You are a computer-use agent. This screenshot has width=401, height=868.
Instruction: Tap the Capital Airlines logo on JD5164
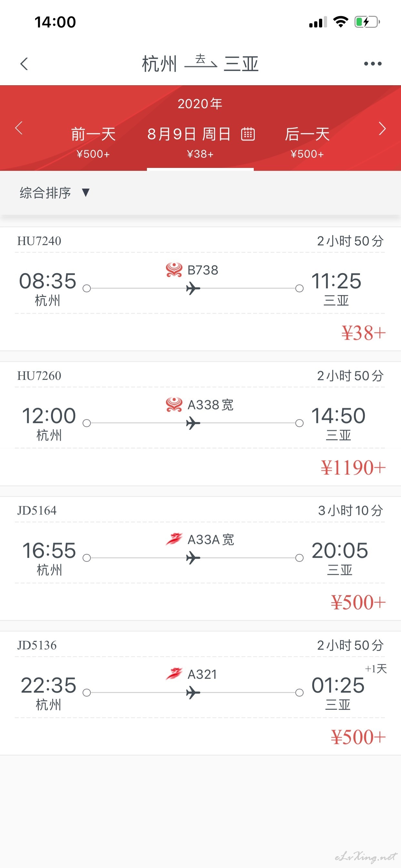click(174, 539)
